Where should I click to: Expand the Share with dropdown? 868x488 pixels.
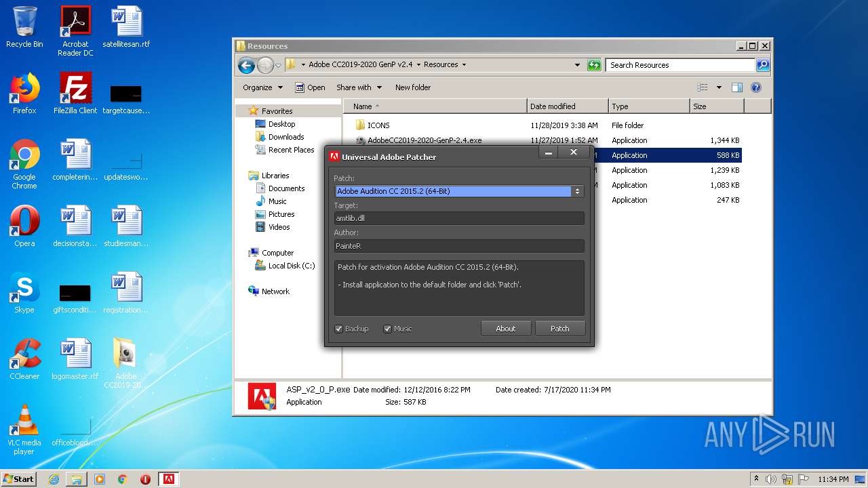[359, 87]
